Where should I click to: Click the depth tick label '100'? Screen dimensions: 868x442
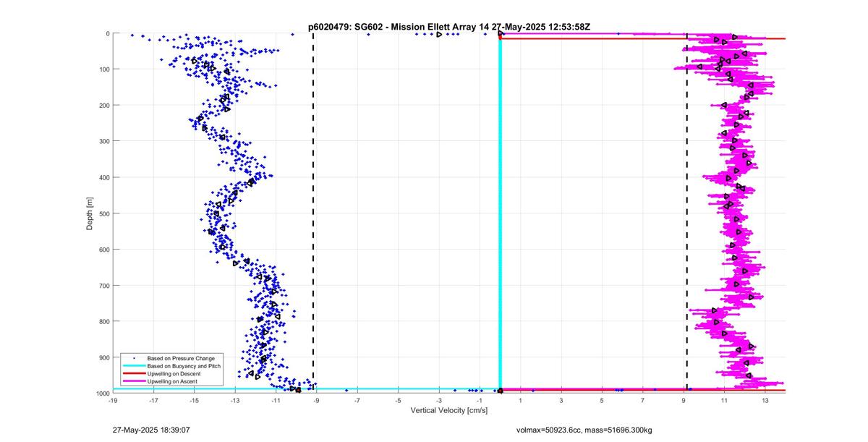103,69
